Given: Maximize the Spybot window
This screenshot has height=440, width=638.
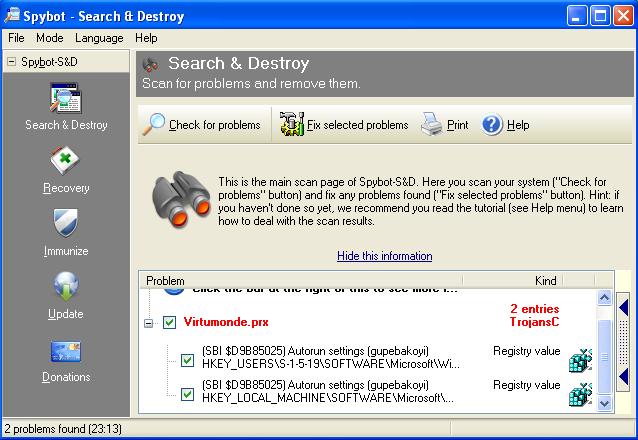Looking at the screenshot, I should (600, 16).
